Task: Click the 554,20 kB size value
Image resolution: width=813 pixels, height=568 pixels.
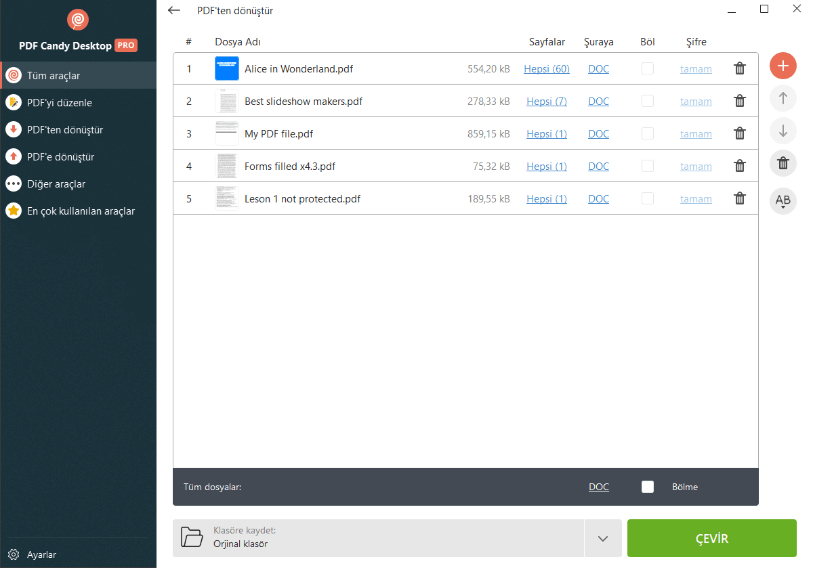Action: click(488, 69)
